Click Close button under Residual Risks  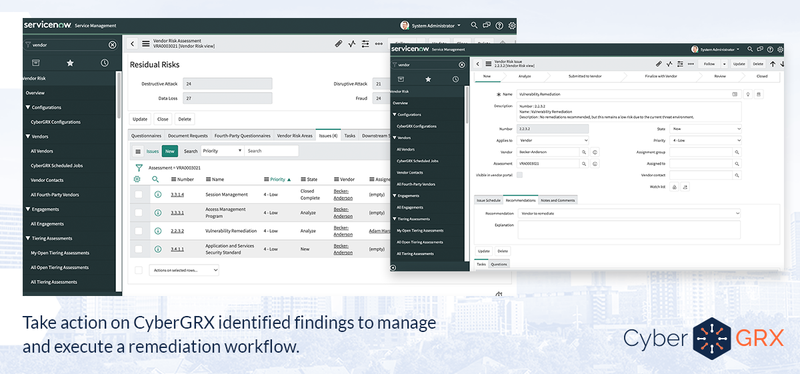163,119
